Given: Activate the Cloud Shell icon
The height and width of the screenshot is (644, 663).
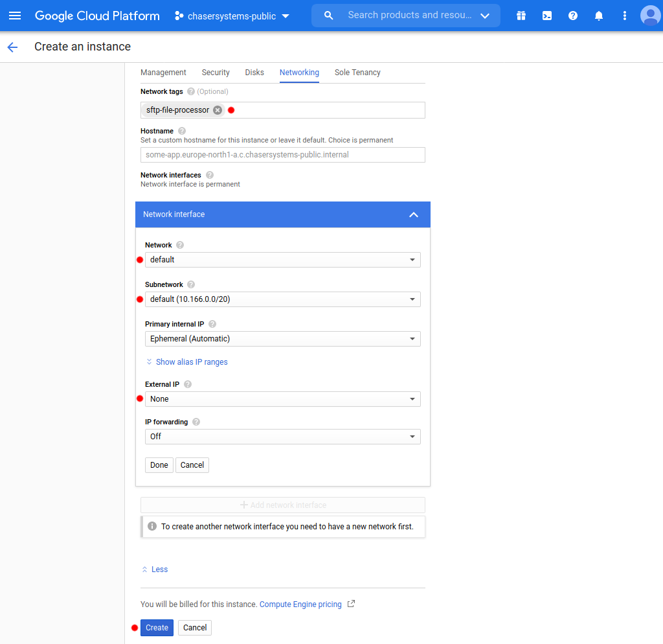Looking at the screenshot, I should (547, 16).
